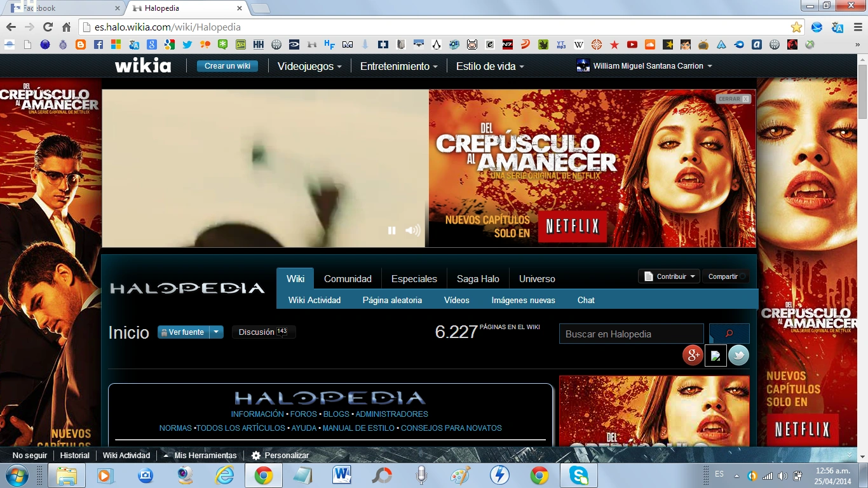Screen dimensions: 868x488
Task: Open the Blogger bookmark icon
Action: [x=80, y=44]
